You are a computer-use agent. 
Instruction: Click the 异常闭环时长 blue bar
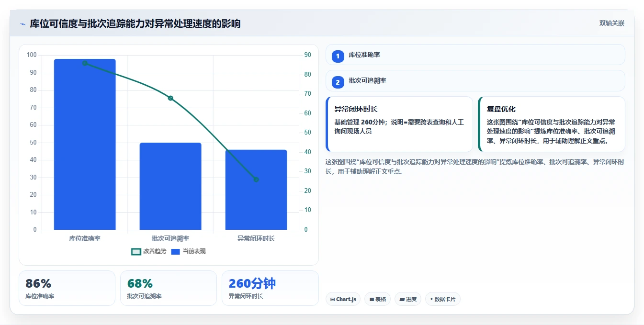pos(256,190)
